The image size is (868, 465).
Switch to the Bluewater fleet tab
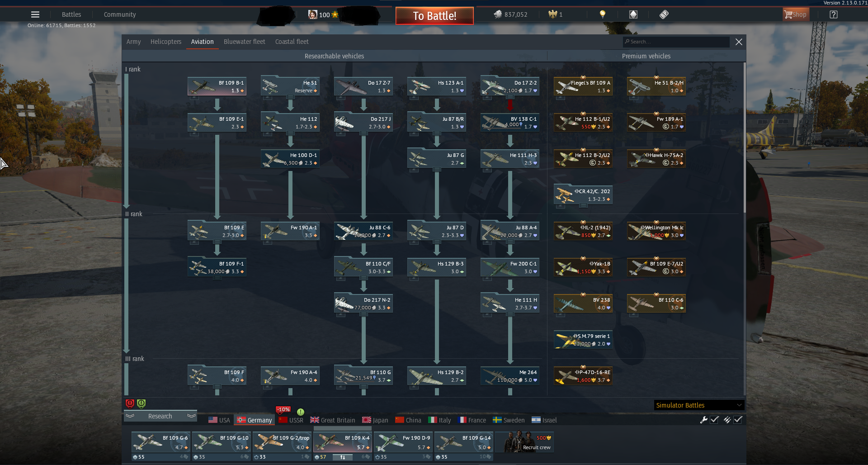pos(244,42)
